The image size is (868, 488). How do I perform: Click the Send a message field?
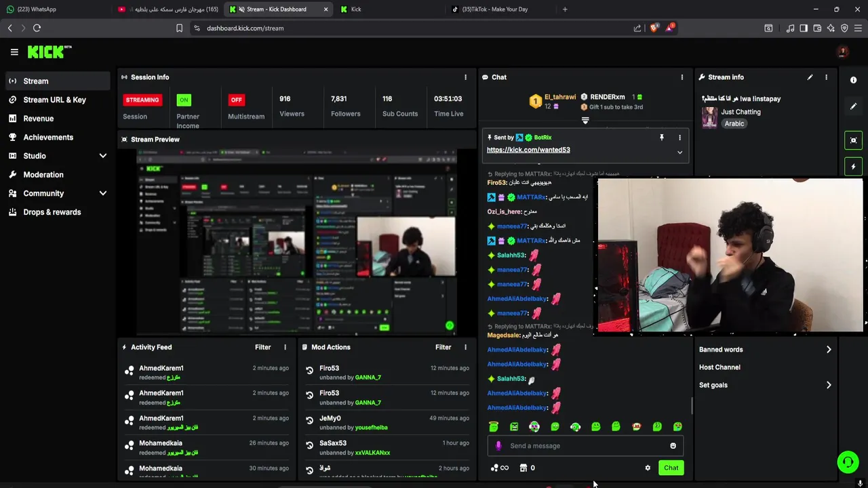585,446
